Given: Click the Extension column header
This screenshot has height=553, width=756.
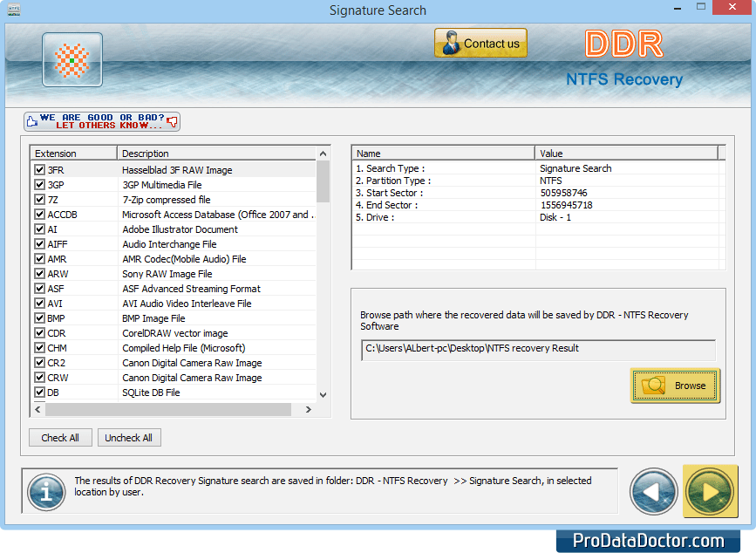Looking at the screenshot, I should tap(74, 154).
